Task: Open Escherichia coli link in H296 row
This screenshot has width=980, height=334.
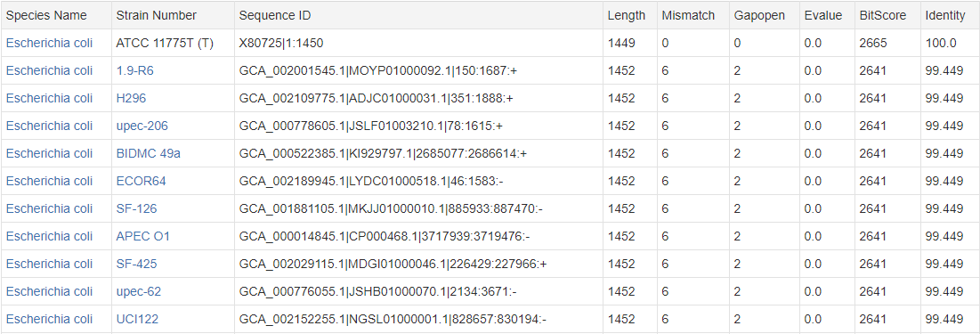Action: (x=49, y=98)
